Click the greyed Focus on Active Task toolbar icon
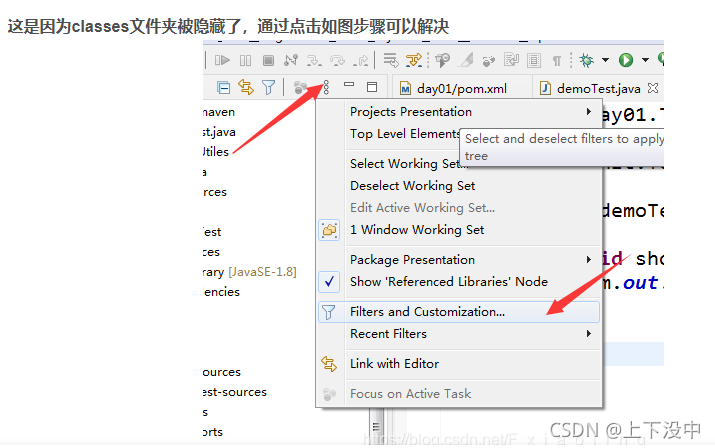Viewport: 715px width, 448px height. pos(300,87)
